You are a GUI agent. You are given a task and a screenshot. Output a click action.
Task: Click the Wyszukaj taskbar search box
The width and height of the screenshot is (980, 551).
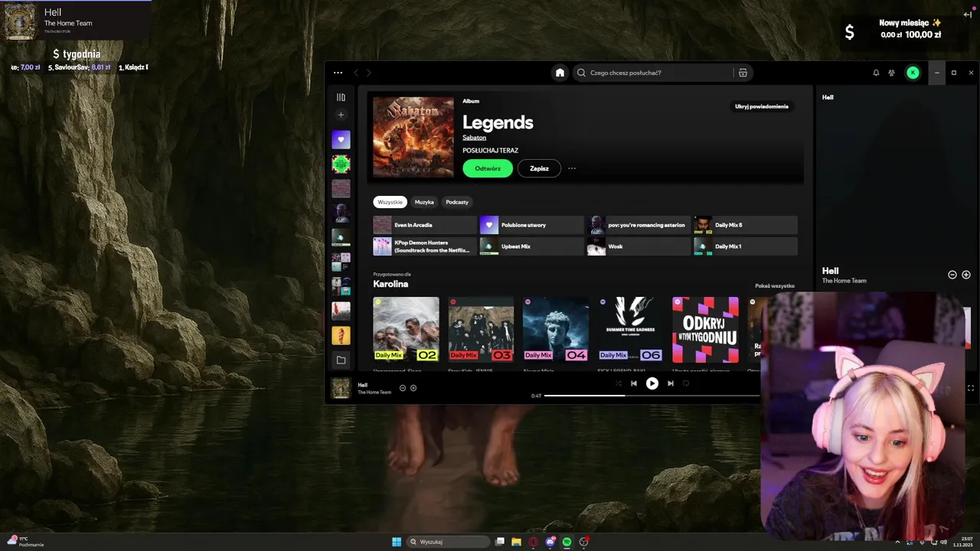point(448,542)
